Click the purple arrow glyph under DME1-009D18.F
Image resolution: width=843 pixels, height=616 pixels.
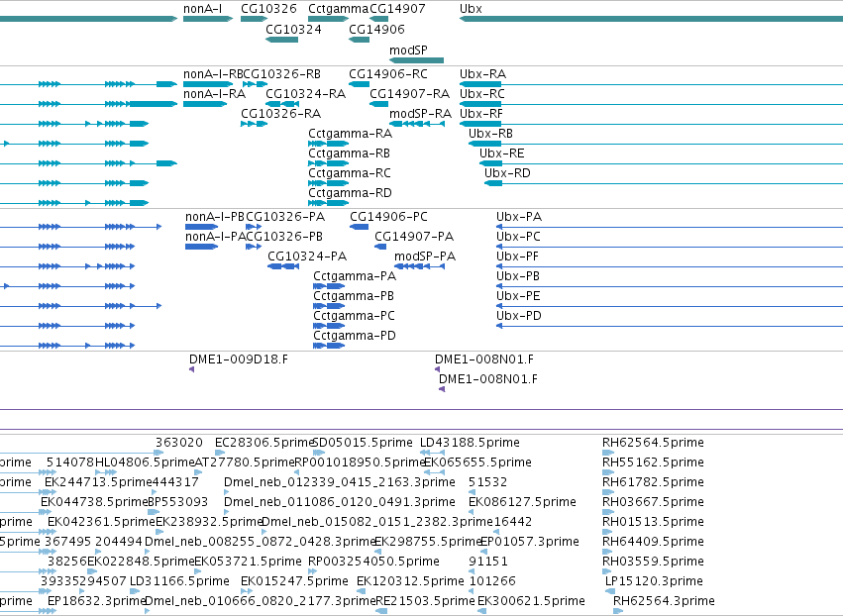(x=191, y=369)
